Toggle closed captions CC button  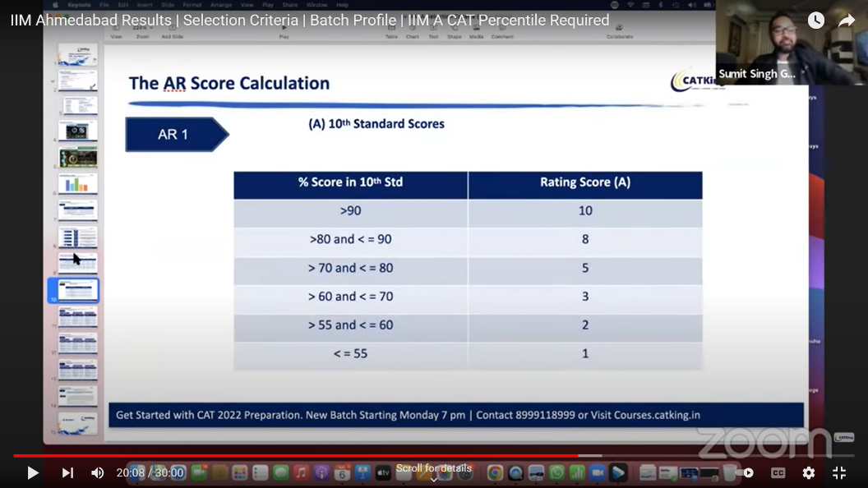point(778,472)
